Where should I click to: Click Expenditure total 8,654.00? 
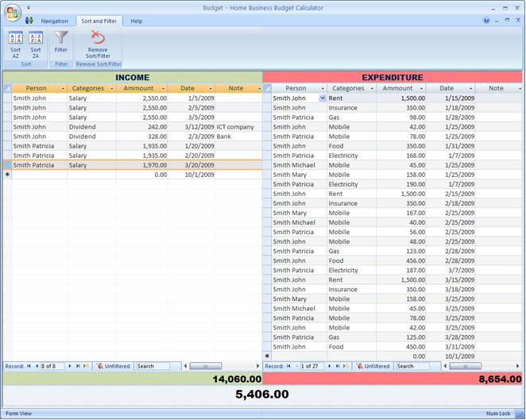pyautogui.click(x=500, y=379)
